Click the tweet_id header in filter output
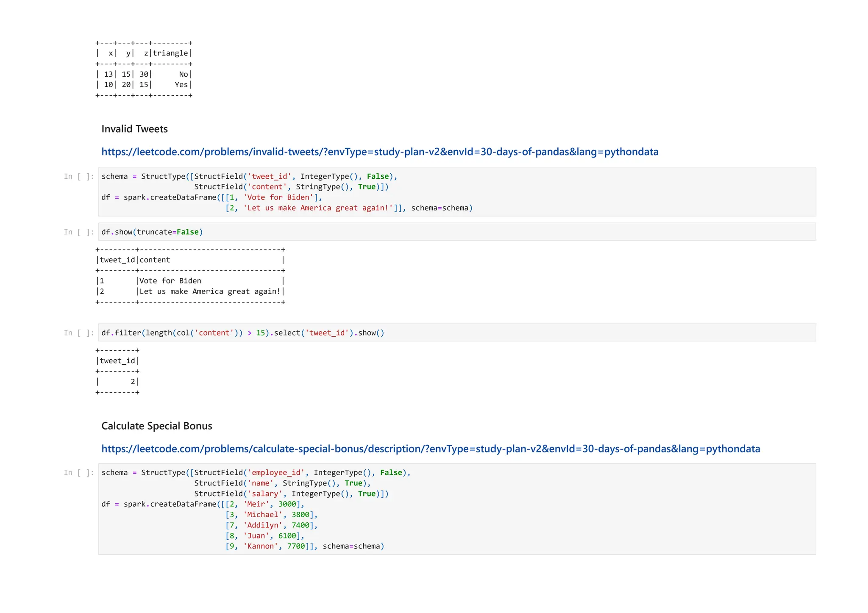Screen dimensions: 868x613 click(117, 361)
